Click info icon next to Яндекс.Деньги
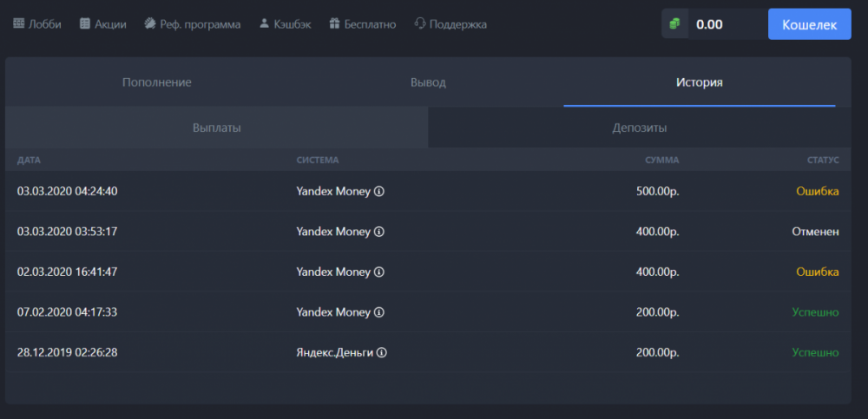 pyautogui.click(x=382, y=353)
